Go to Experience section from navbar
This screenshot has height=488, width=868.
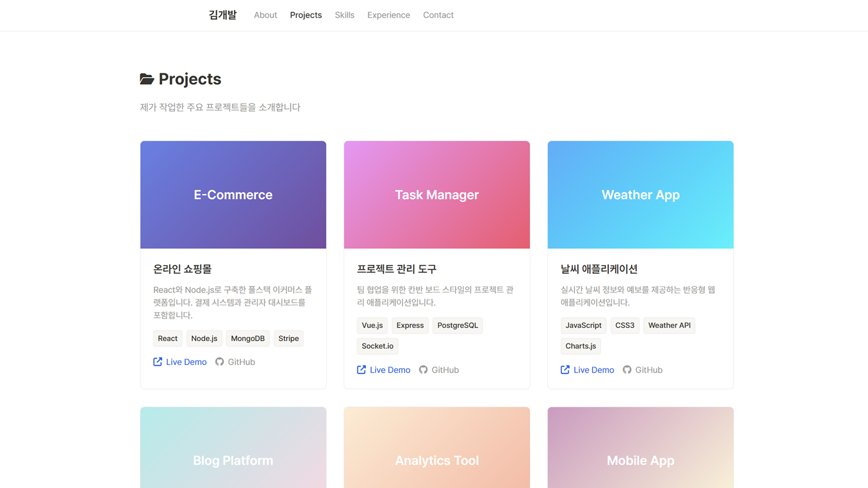point(388,15)
